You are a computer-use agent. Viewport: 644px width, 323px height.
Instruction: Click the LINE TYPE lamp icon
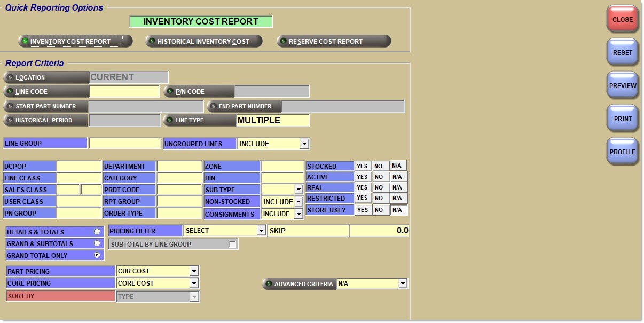(169, 120)
